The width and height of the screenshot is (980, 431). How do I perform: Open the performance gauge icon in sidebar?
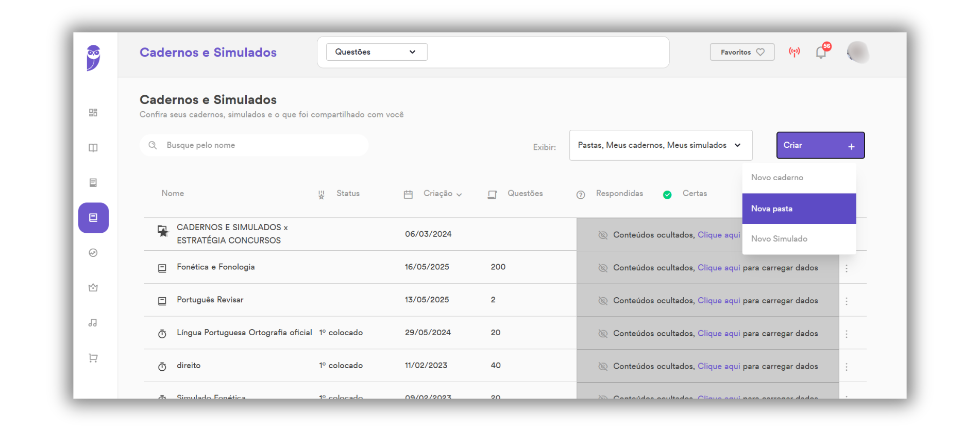[x=93, y=253]
